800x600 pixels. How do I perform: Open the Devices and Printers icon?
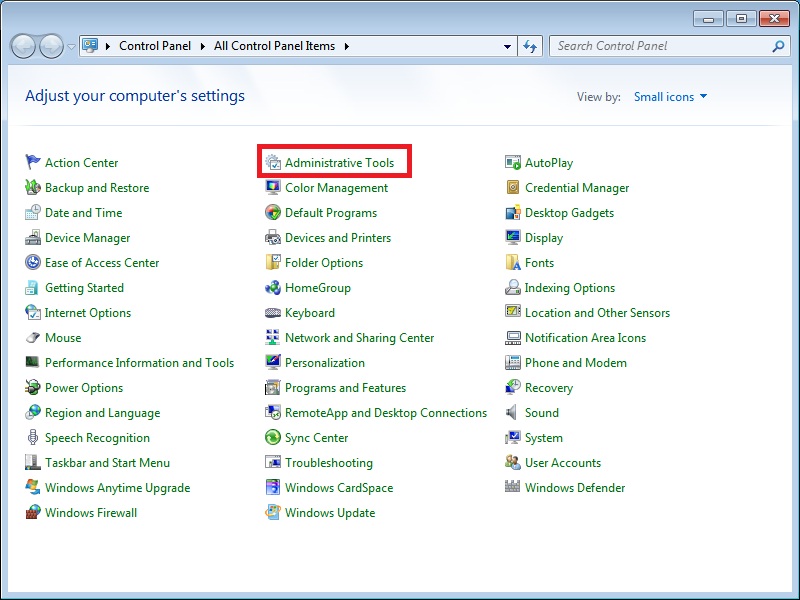click(273, 237)
